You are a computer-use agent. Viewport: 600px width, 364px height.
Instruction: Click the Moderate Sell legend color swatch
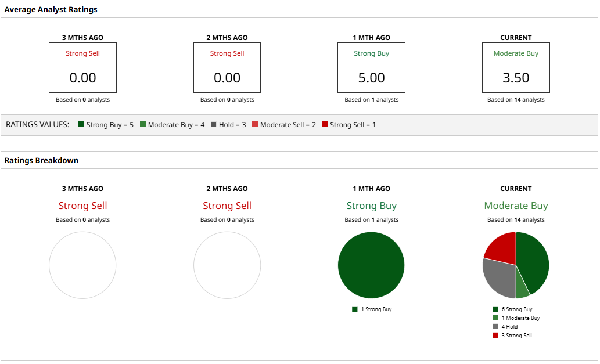coord(255,124)
